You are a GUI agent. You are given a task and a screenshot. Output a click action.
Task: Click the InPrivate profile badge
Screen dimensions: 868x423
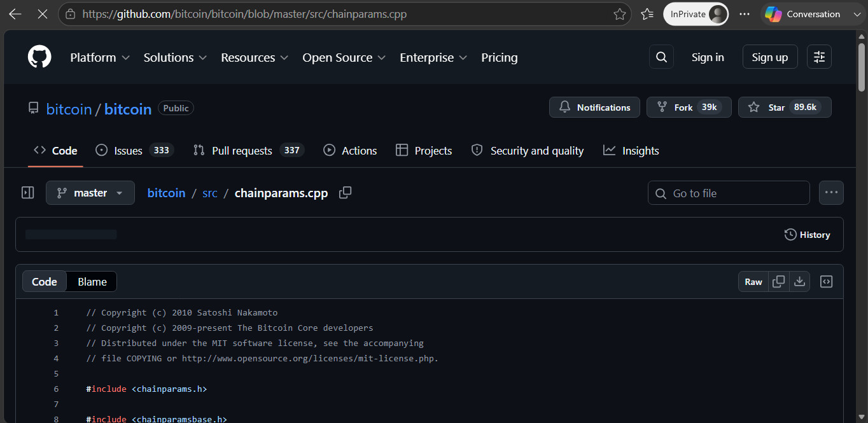696,14
